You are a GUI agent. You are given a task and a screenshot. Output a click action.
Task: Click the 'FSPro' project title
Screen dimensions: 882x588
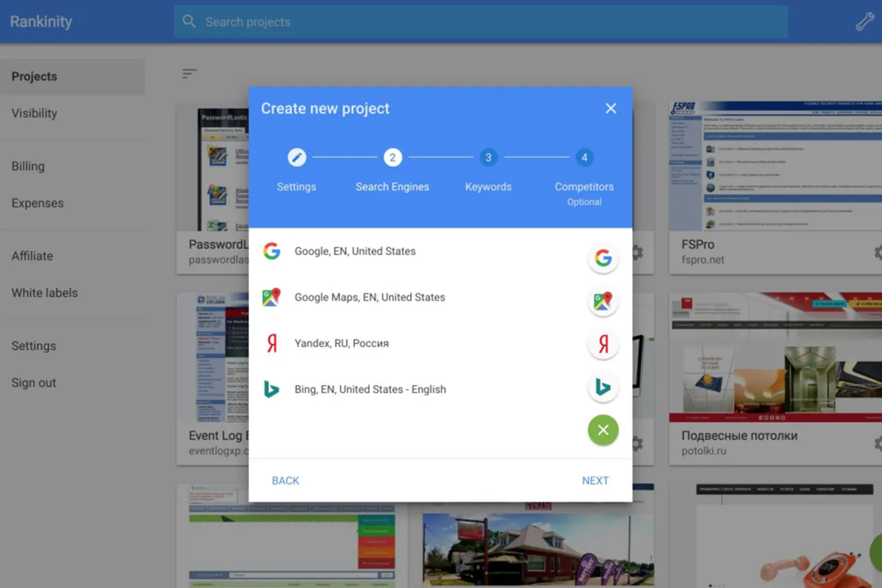[698, 245]
